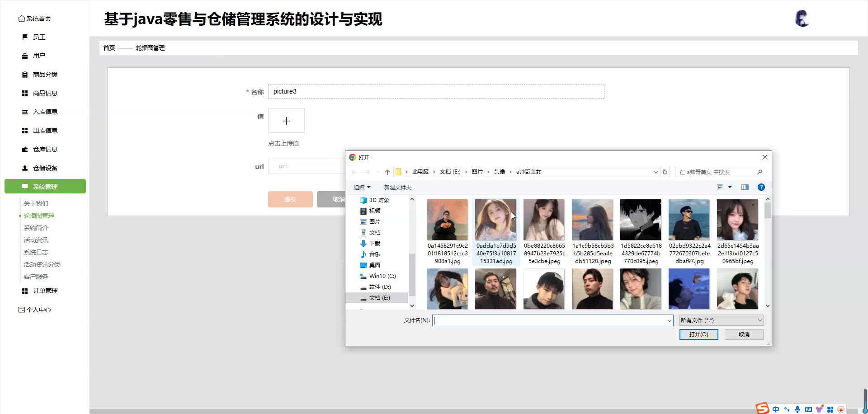The width and height of the screenshot is (868, 414).
Task: Select the 活动资讯 submenu item
Action: point(36,240)
